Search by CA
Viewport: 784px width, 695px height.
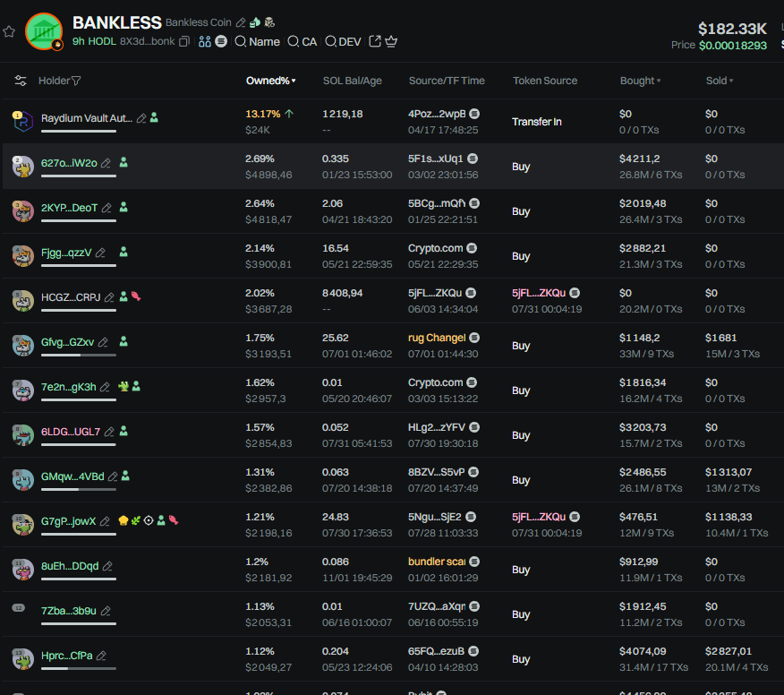302,41
